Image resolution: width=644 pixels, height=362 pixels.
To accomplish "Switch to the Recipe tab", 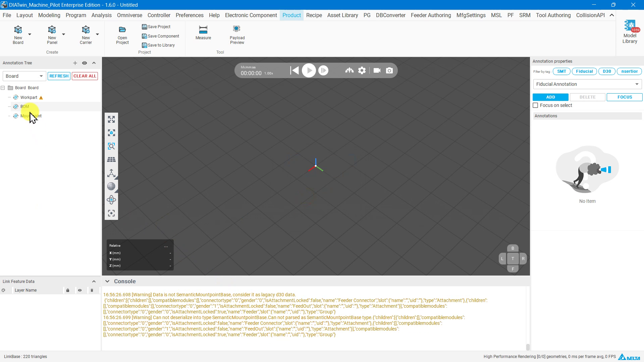I will [x=314, y=15].
